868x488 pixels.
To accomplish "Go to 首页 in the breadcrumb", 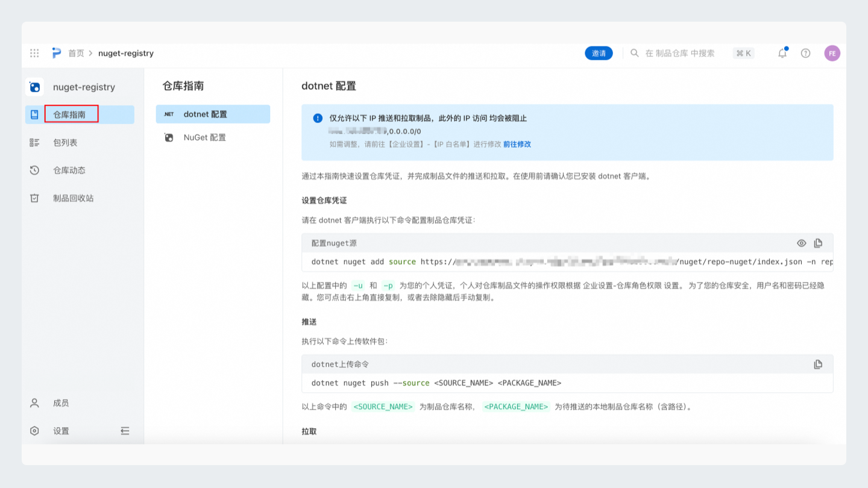I will point(76,53).
